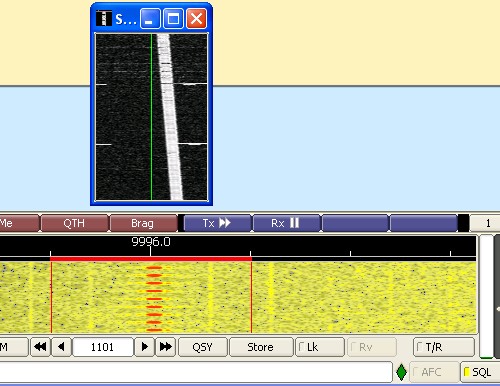Click the fast forward double-arrow button
This screenshot has height=386, width=500.
[166, 347]
